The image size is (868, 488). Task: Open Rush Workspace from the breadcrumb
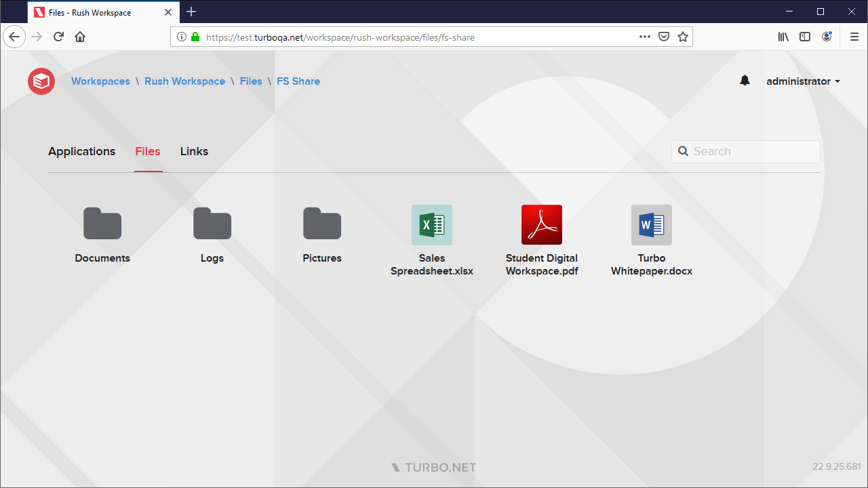click(184, 81)
